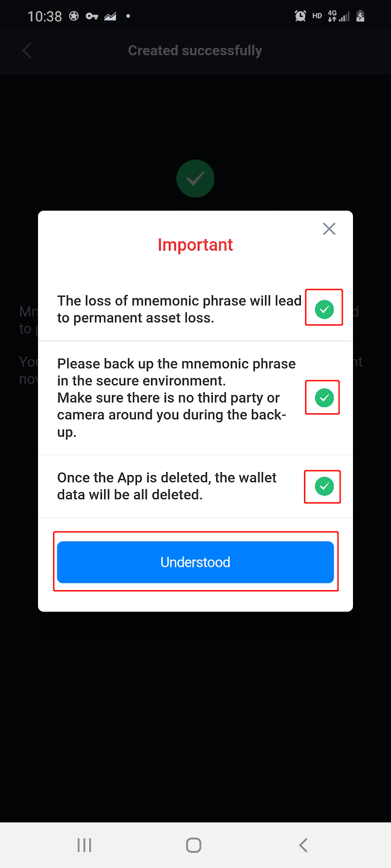Tap the dimmed green success checkmark circle
The height and width of the screenshot is (868, 391).
click(195, 178)
